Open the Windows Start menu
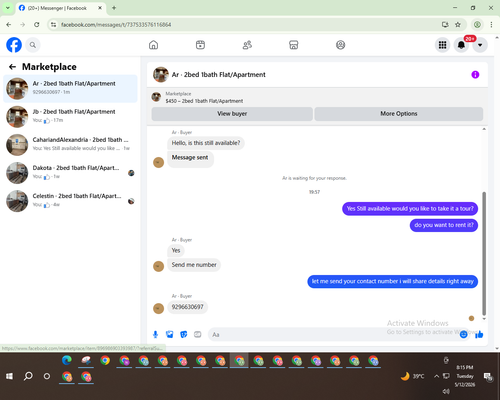500x400 pixels. [x=9, y=376]
